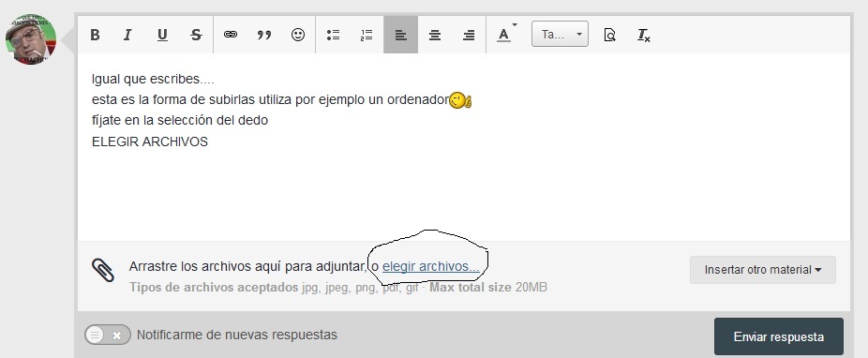Insert a numbered list
This screenshot has width=868, height=358.
point(367,35)
